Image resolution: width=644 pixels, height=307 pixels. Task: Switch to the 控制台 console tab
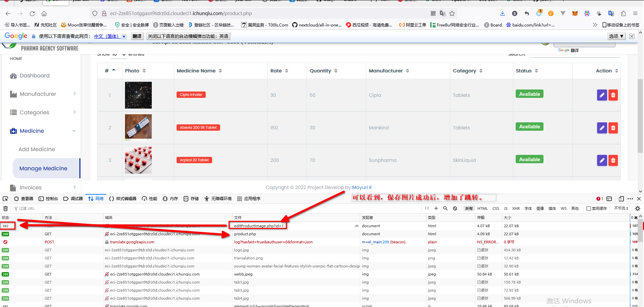(48, 199)
